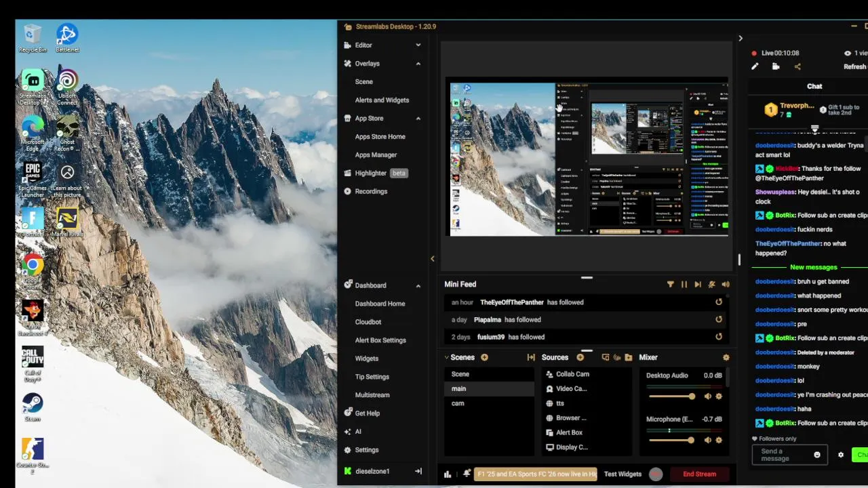Viewport: 868px width, 488px height.
Task: Click the End Stream button
Action: (699, 474)
